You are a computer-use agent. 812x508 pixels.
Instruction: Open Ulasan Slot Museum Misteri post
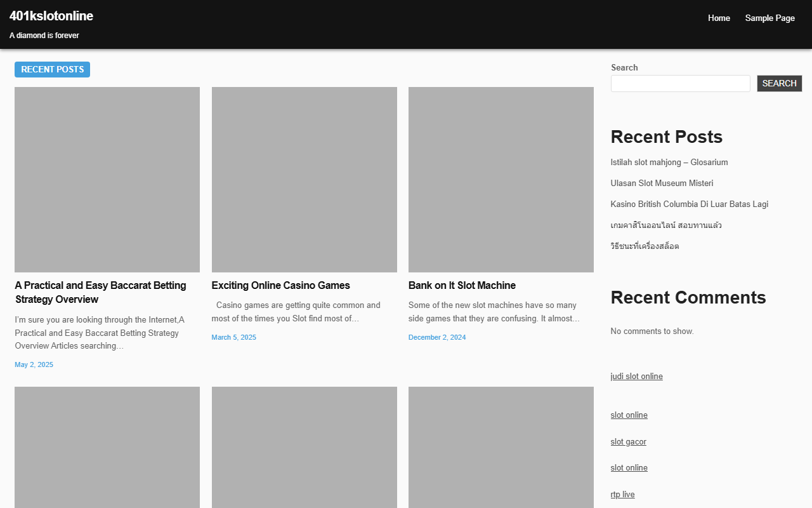662,183
